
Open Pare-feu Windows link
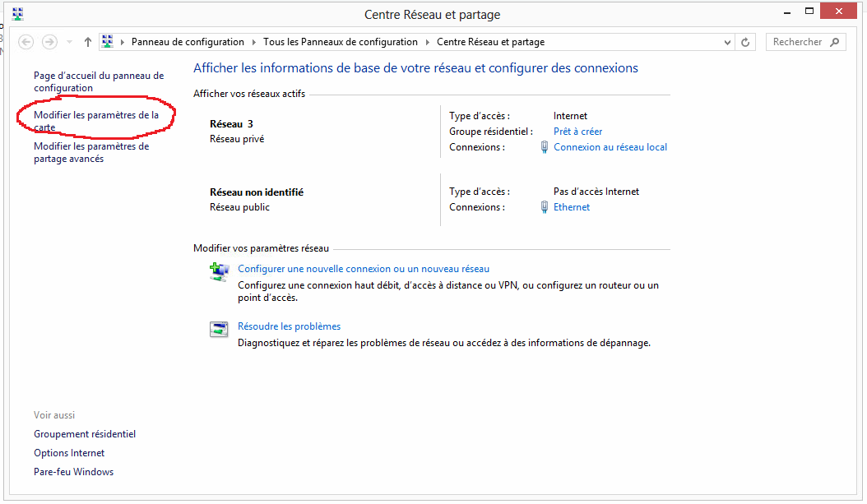click(x=73, y=472)
